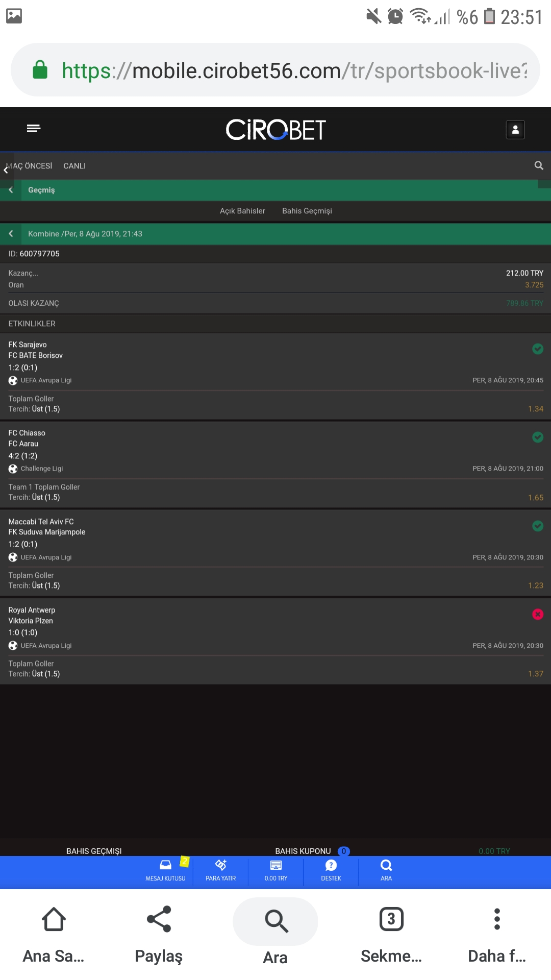Tap the red lost indicator on Royal Antwerp

click(x=538, y=614)
